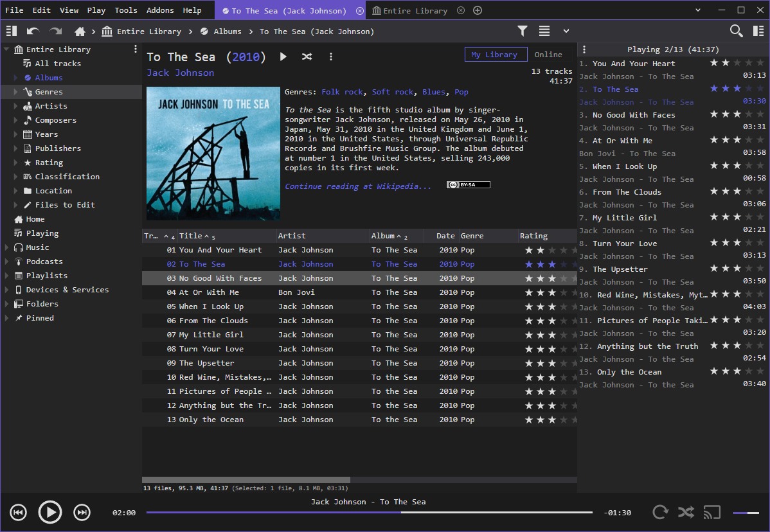Toggle the left sidebar panel icon
Screen dimensions: 770x532
(x=12, y=31)
